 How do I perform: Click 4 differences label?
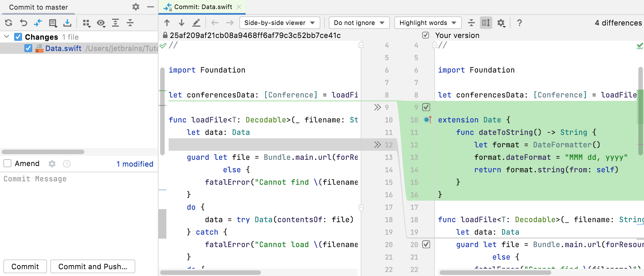(x=618, y=23)
